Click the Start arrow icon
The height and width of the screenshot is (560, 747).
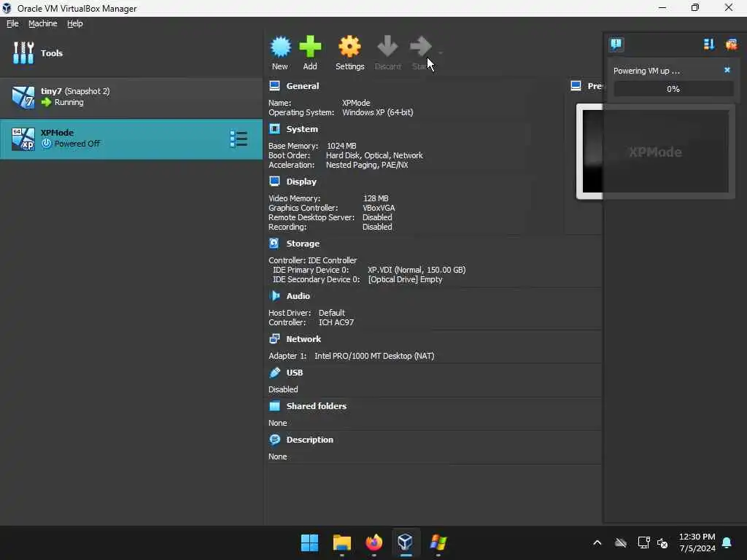(421, 47)
